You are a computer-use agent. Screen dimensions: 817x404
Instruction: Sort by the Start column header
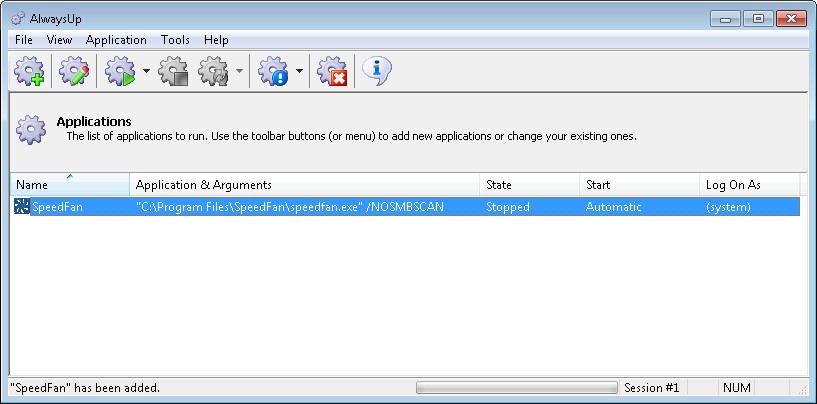click(x=639, y=185)
